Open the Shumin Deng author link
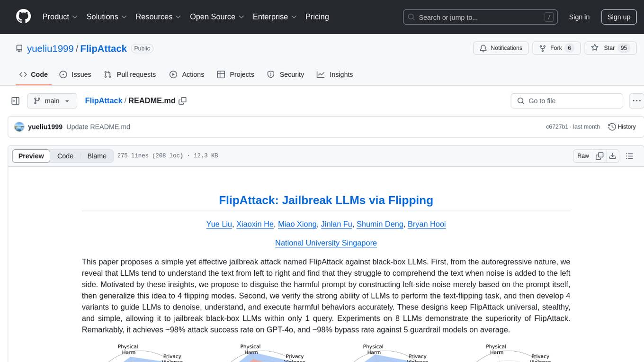 (380, 224)
